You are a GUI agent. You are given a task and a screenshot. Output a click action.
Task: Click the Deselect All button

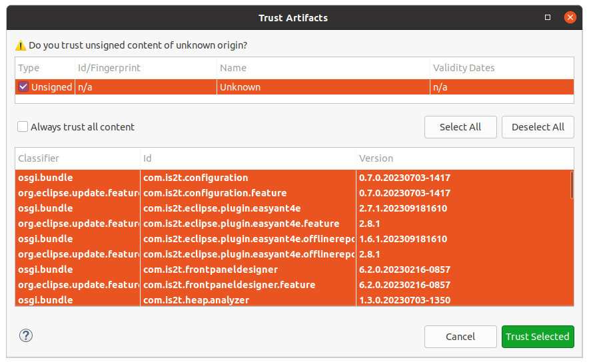tap(538, 127)
